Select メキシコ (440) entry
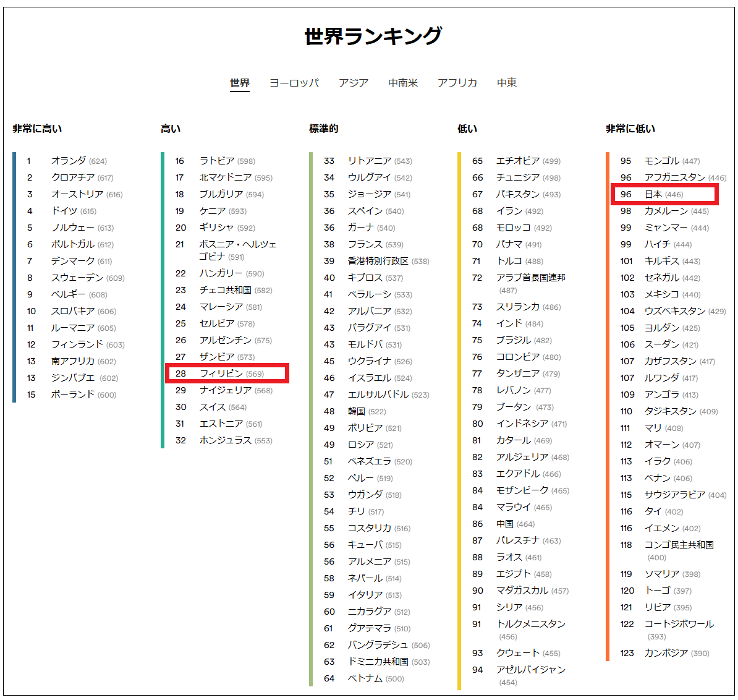 [x=672, y=295]
